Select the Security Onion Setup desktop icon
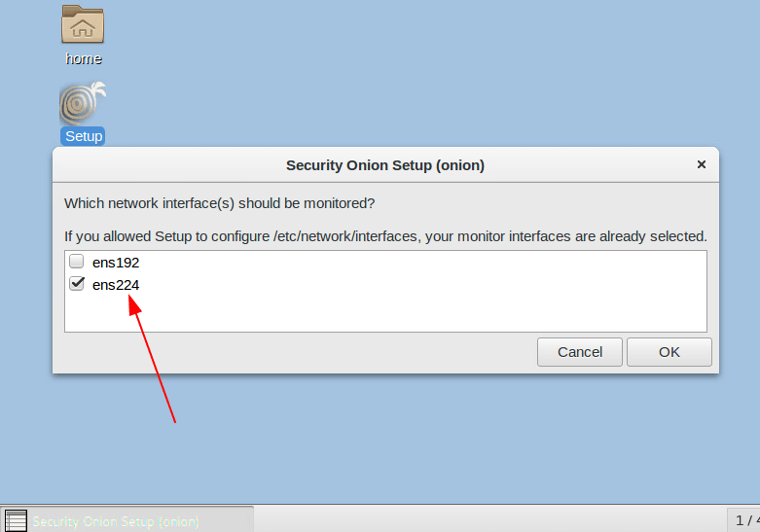The width and height of the screenshot is (760, 532). click(x=83, y=104)
